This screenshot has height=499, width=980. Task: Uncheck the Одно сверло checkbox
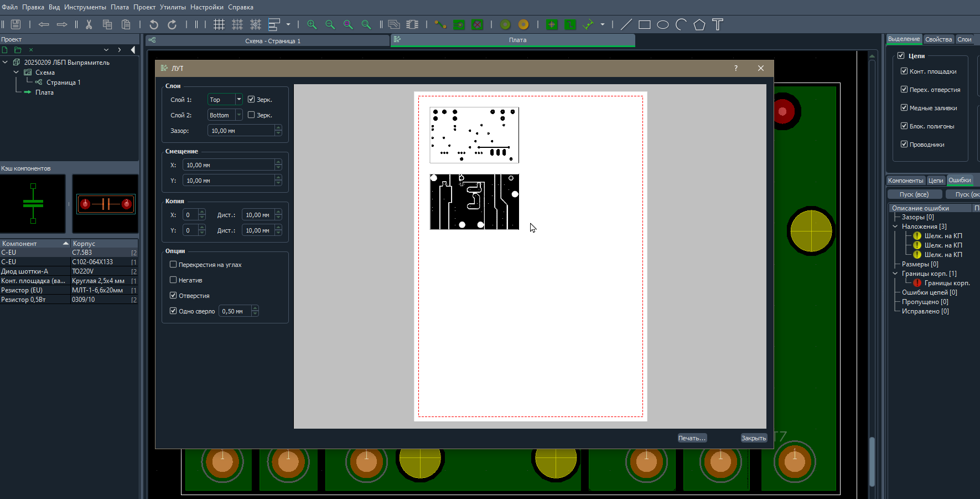click(173, 311)
